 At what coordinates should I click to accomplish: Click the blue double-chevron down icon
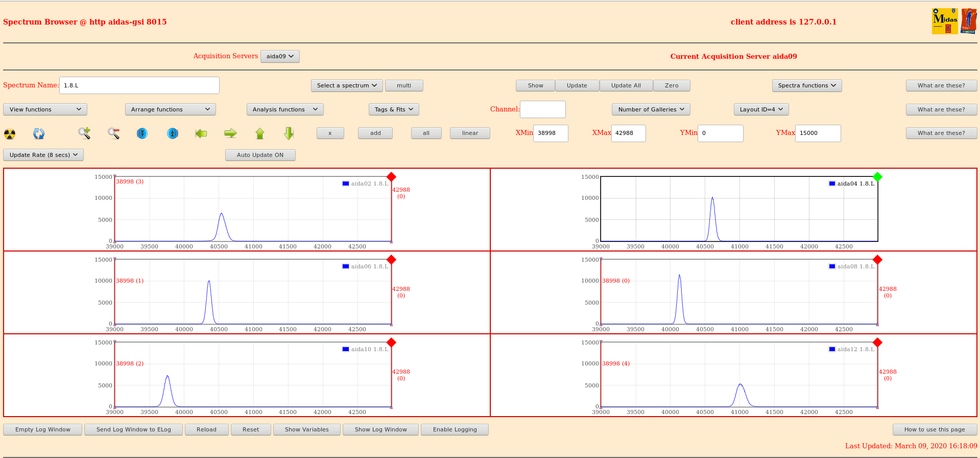(142, 133)
